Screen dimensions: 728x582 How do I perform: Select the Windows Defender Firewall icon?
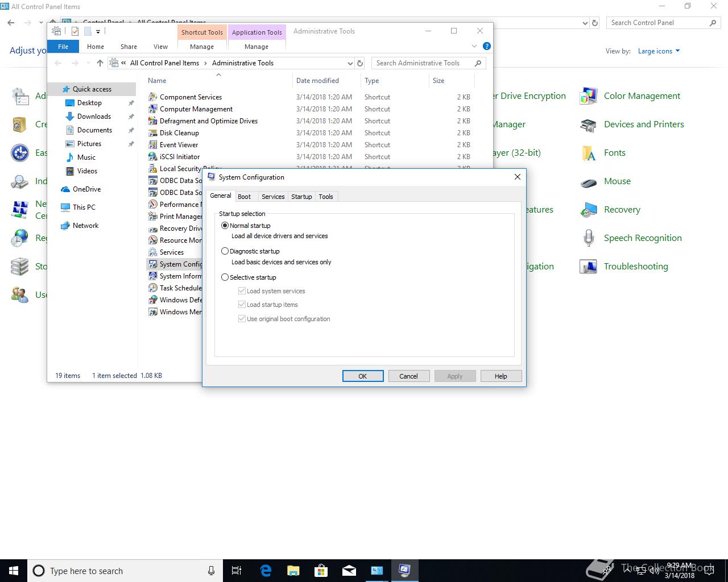152,300
